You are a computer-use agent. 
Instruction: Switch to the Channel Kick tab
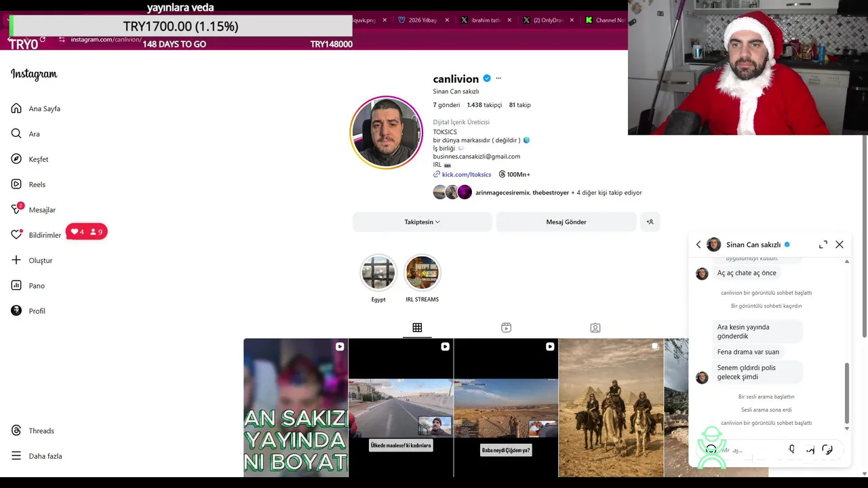[605, 20]
